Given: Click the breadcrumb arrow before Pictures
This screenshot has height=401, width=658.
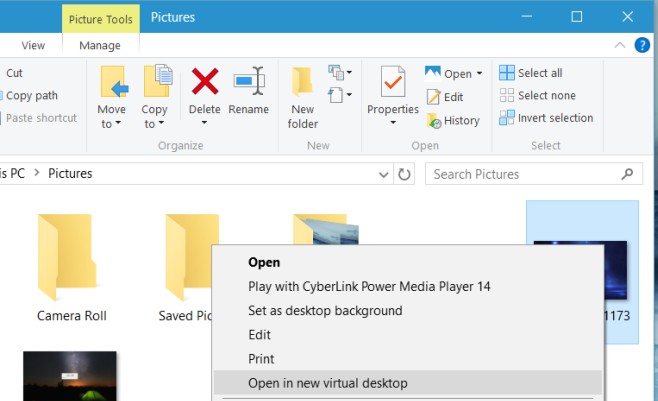Looking at the screenshot, I should coord(37,173).
